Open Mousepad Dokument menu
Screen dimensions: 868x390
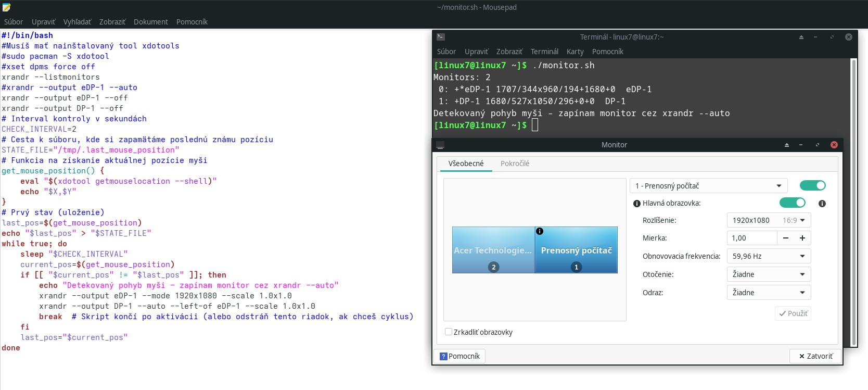click(151, 22)
